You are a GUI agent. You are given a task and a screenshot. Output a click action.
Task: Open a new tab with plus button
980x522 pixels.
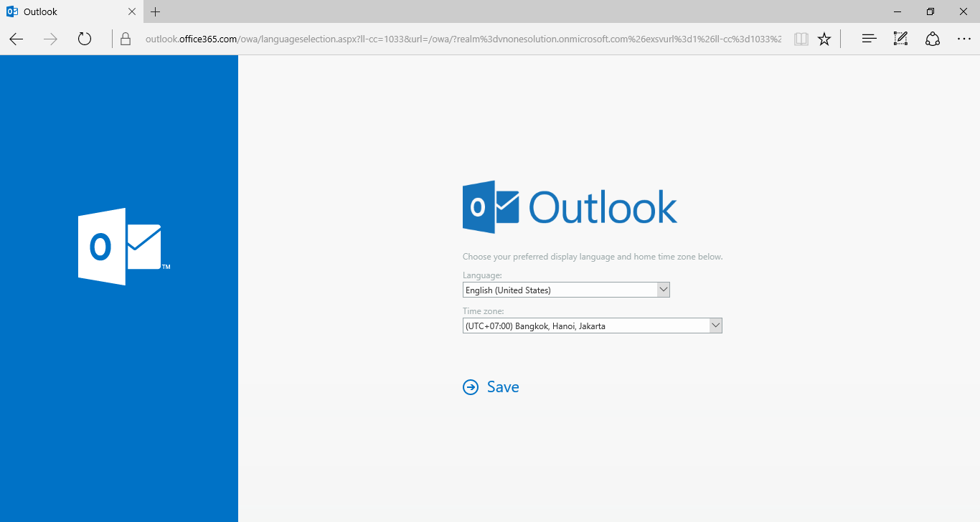[x=156, y=11]
